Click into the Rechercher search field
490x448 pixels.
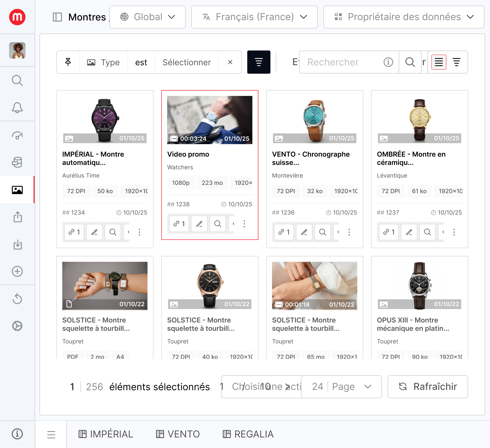coord(341,62)
